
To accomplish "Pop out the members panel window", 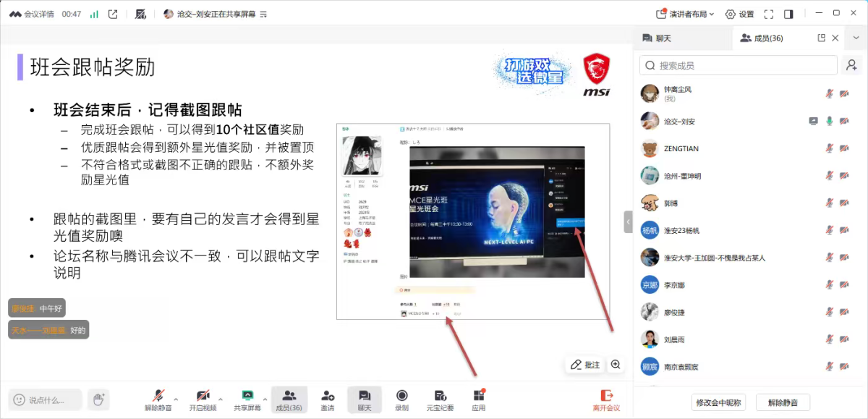I will 821,38.
